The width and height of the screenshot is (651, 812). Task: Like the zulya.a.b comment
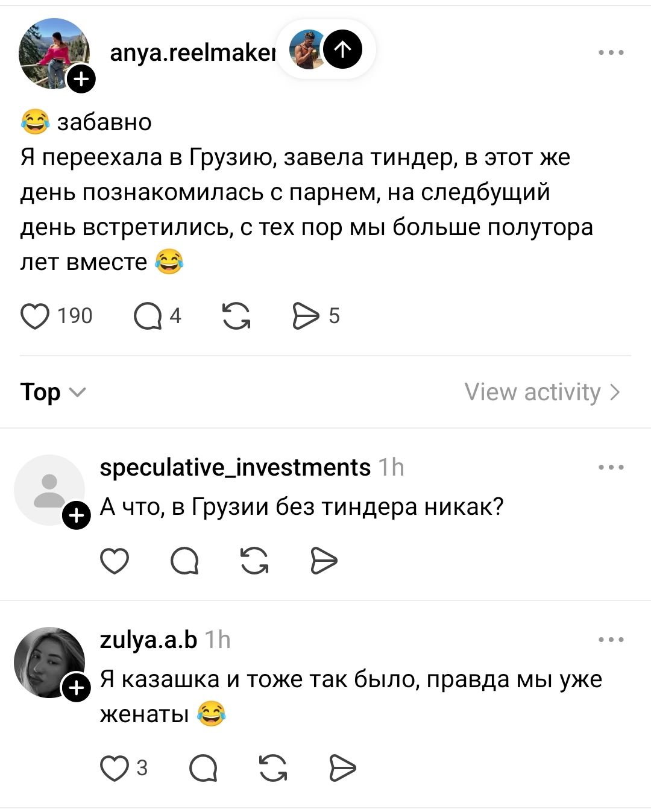click(115, 768)
